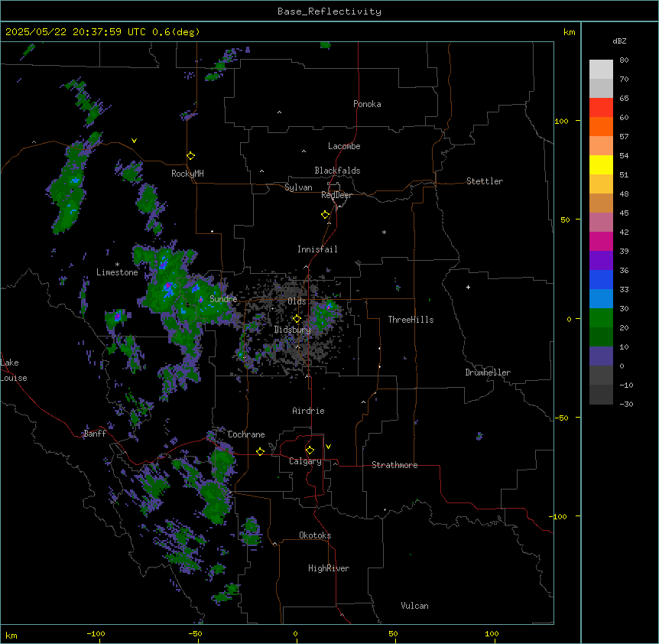Click the white asterisk marker above Limestone

tap(117, 265)
